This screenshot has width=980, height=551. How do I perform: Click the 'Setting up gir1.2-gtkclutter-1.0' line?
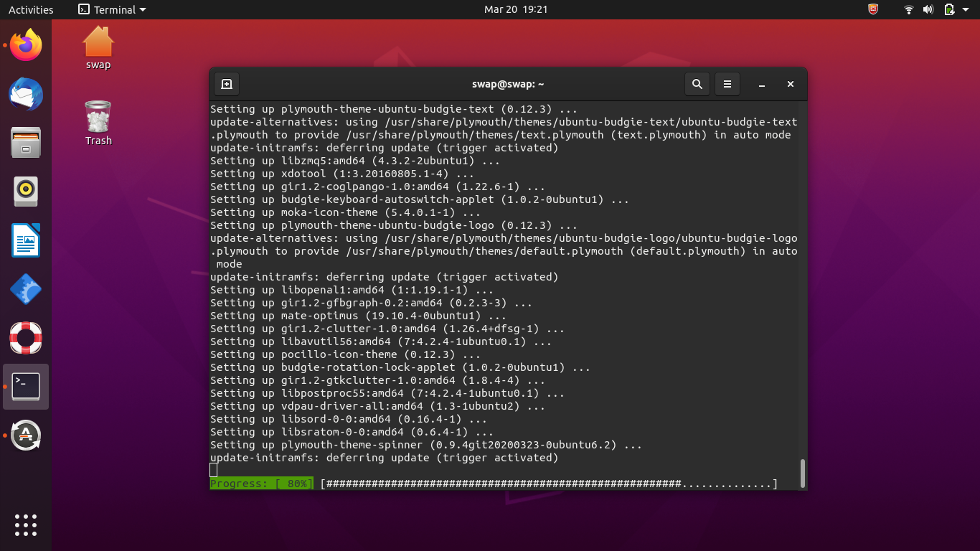click(x=378, y=380)
